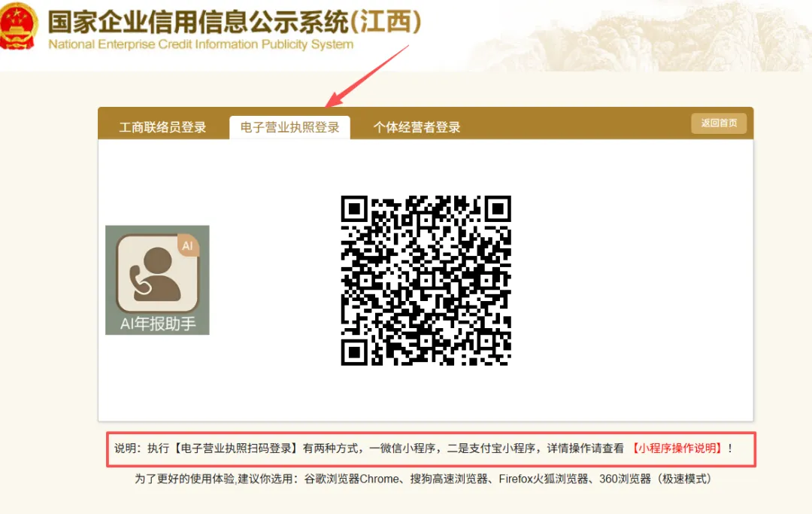The image size is (812, 514).
Task: Click the top-right QR finder square
Action: pos(498,208)
